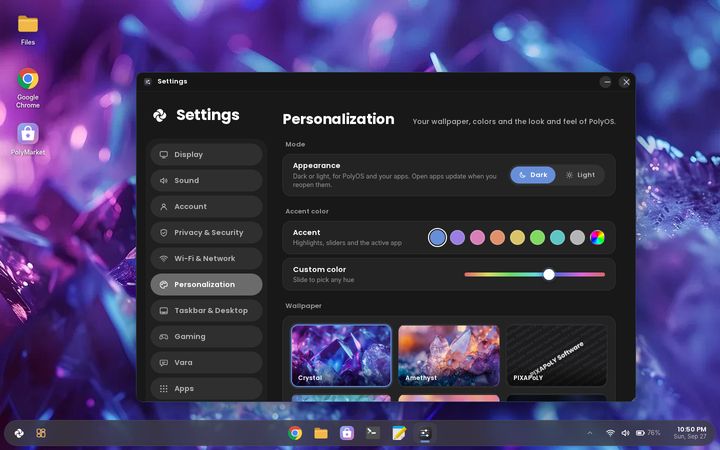
Task: Open the Sound settings section
Action: (x=206, y=180)
